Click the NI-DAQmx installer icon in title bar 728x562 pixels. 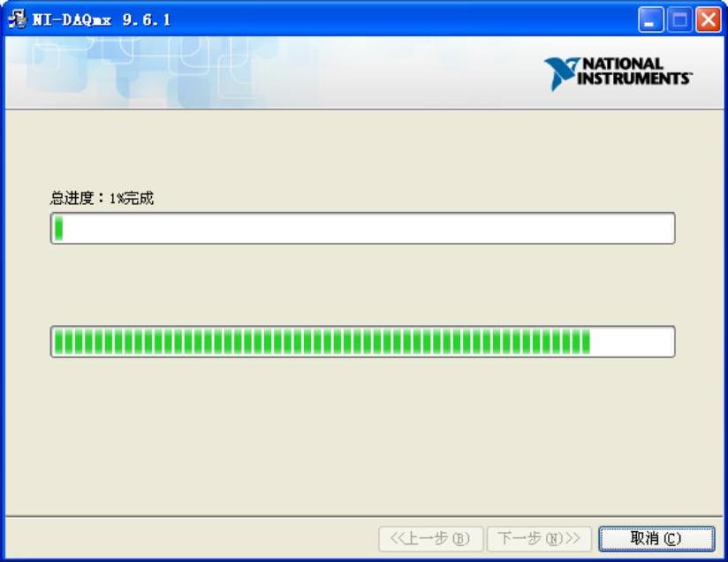click(18, 19)
